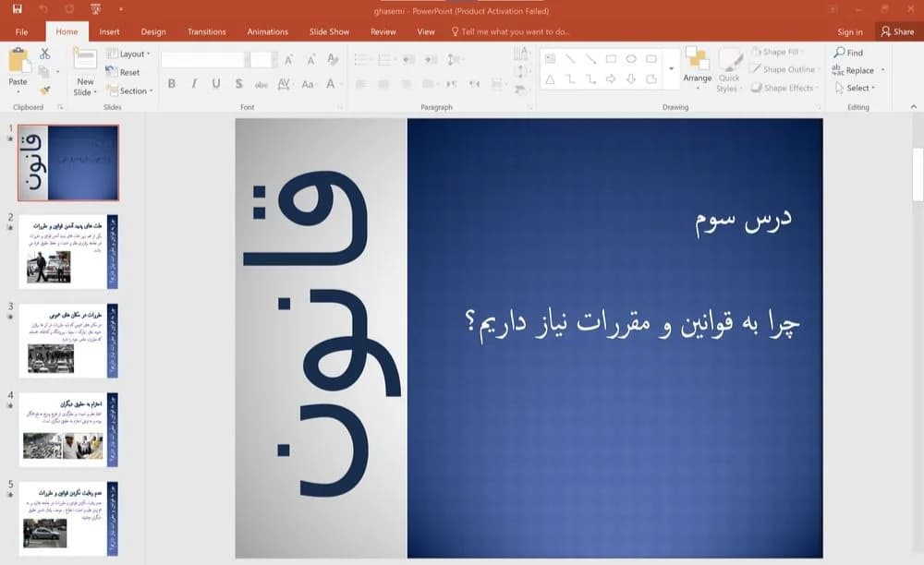The height and width of the screenshot is (565, 924).
Task: Click the Undo arrow in quick access toolbar
Action: tap(43, 9)
